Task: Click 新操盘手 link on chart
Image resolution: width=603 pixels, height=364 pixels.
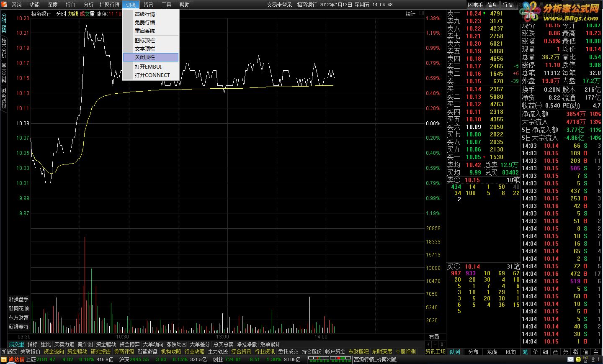Action: point(19,300)
